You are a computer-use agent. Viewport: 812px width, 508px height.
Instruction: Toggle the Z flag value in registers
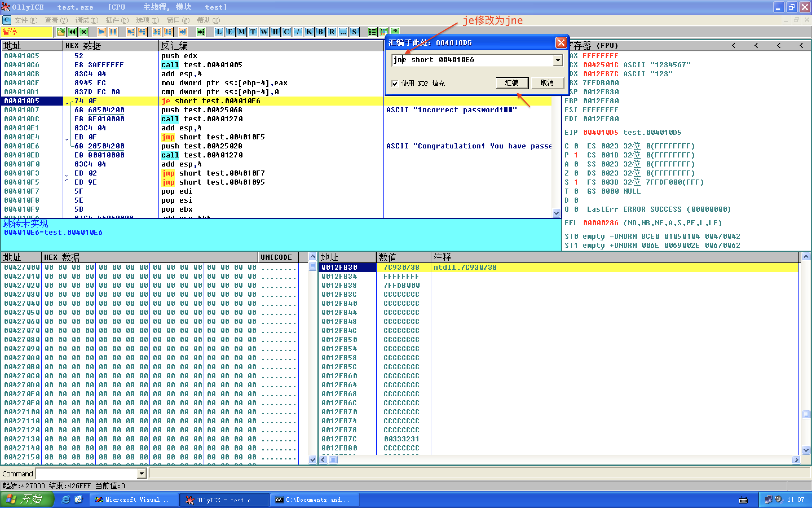point(576,173)
